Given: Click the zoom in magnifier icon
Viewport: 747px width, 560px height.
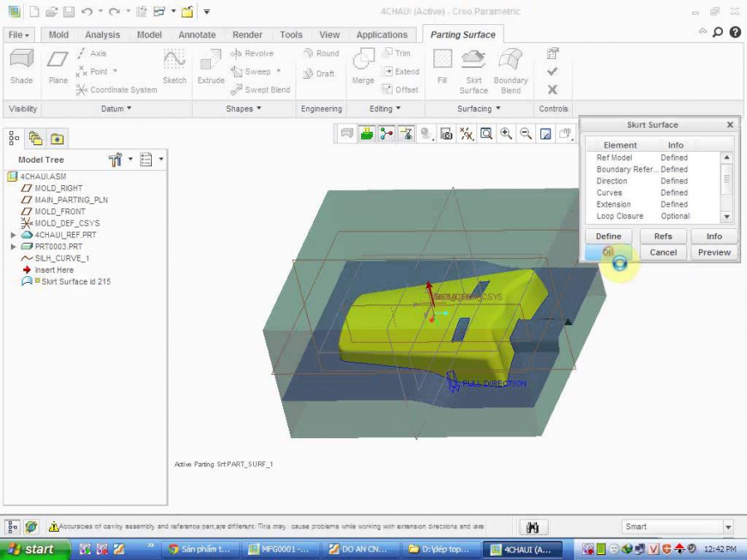Looking at the screenshot, I should (505, 134).
